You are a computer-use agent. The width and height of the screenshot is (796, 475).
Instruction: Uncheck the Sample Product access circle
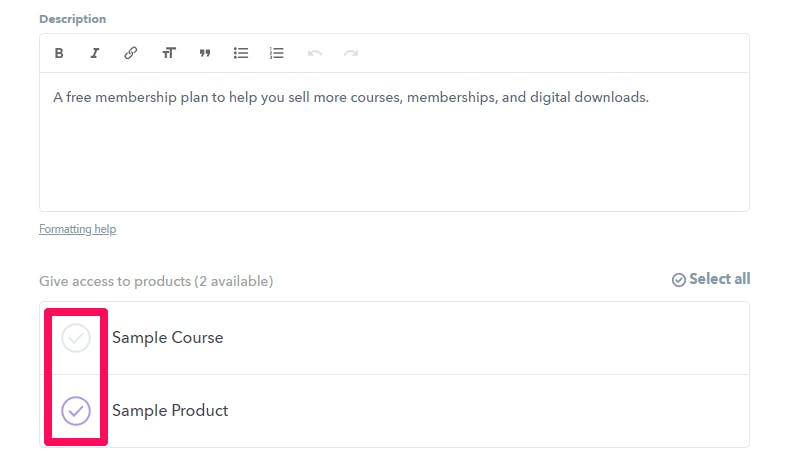pyautogui.click(x=76, y=411)
